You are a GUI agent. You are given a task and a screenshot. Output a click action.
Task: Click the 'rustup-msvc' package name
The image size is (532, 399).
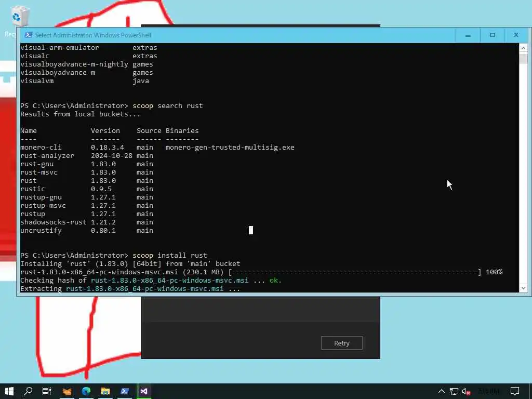(43, 206)
